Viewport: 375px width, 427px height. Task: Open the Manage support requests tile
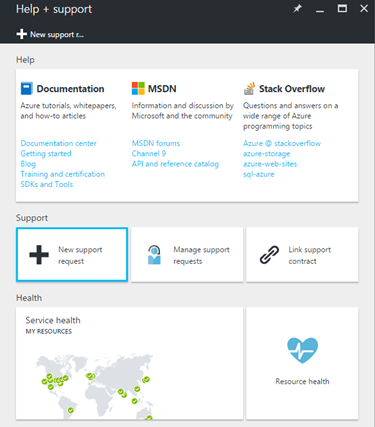click(x=187, y=255)
